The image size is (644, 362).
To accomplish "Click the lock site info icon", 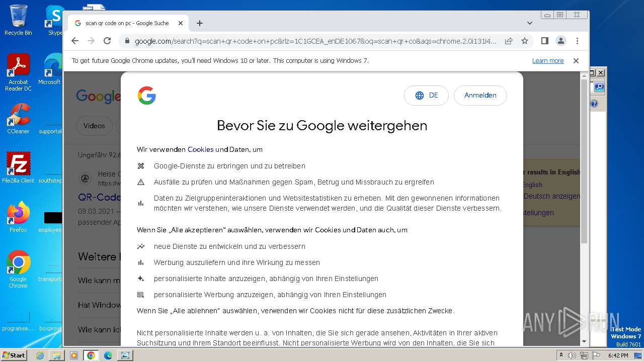I will tap(127, 41).
